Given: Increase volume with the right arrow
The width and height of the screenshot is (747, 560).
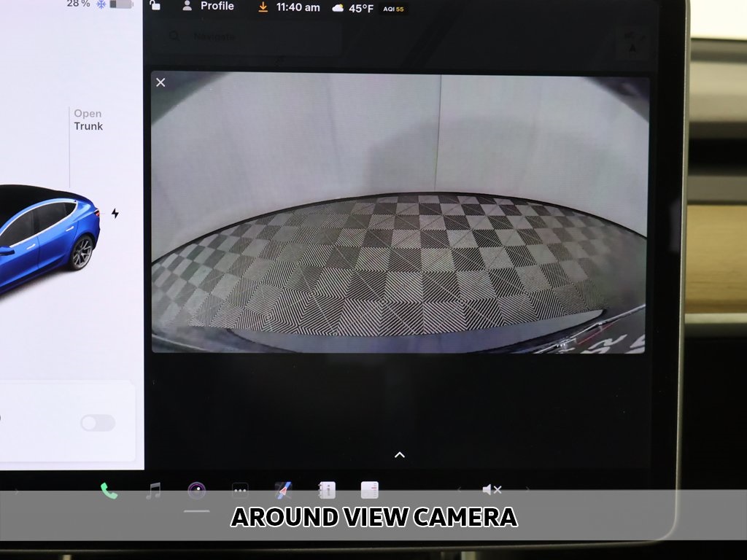Looking at the screenshot, I should pos(527,490).
